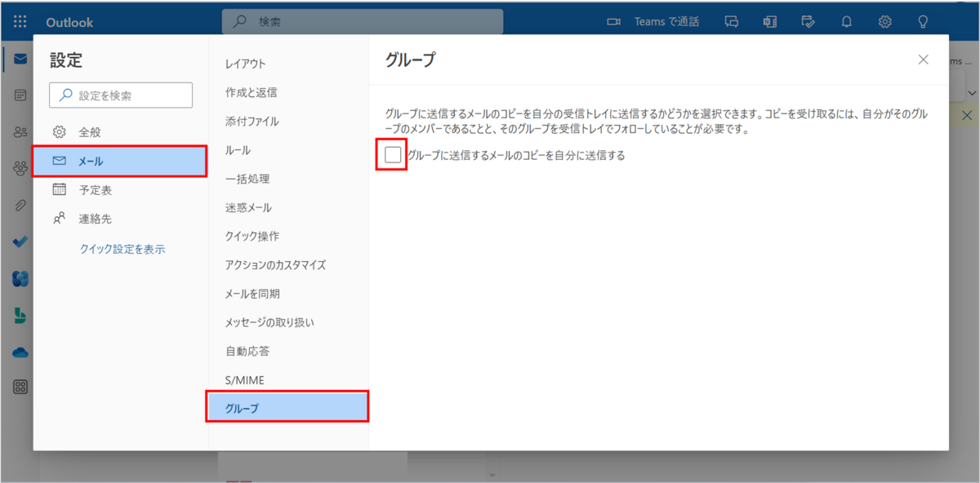Open the Office apps icon in header
Viewport: 980px width, 483px height.
coord(769,22)
